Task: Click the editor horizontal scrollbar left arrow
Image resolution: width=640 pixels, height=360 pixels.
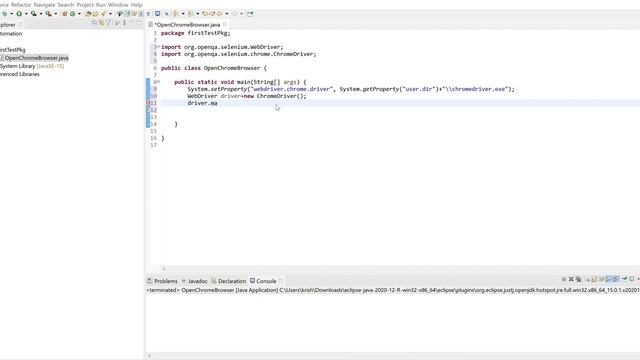Action: (164, 269)
